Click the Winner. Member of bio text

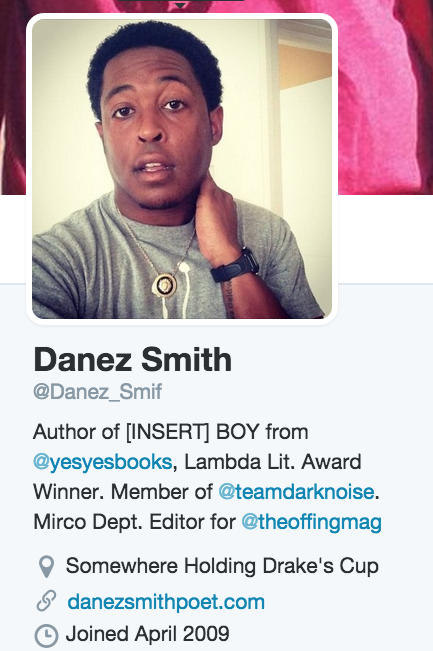[123, 492]
